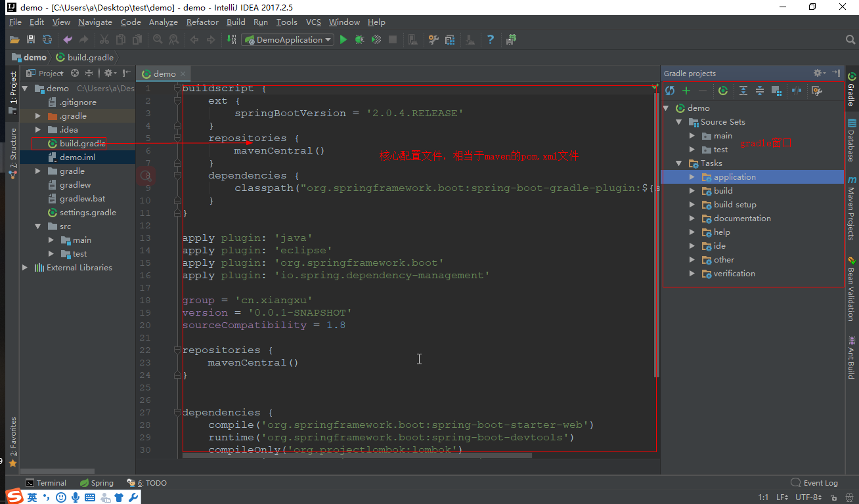Toggle the Structure side tool window

point(12,152)
